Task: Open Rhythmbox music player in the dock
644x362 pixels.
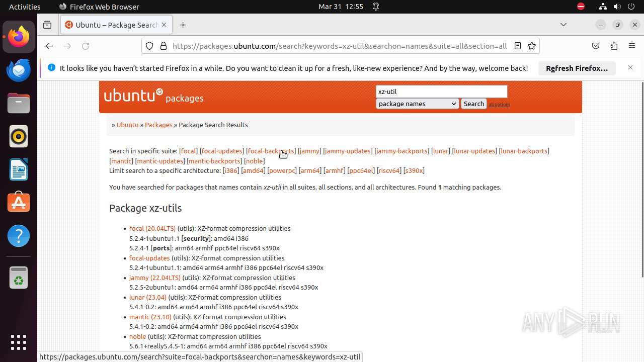Action: [19, 136]
